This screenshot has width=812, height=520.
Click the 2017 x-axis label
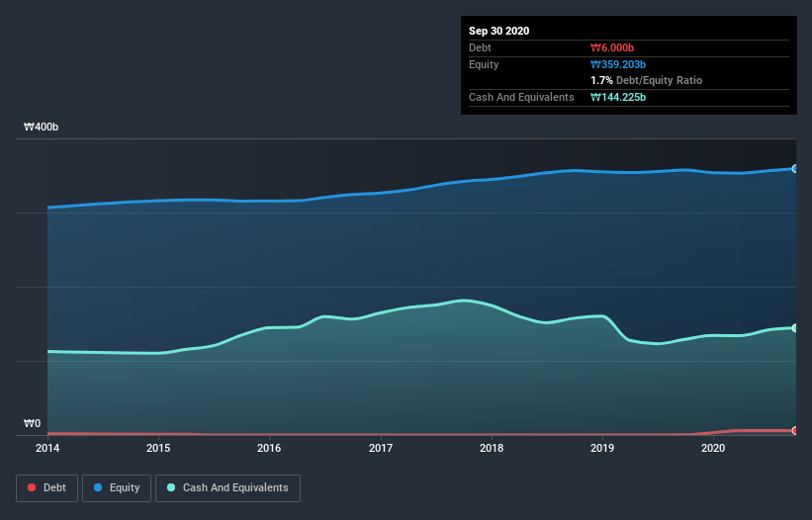(x=380, y=448)
